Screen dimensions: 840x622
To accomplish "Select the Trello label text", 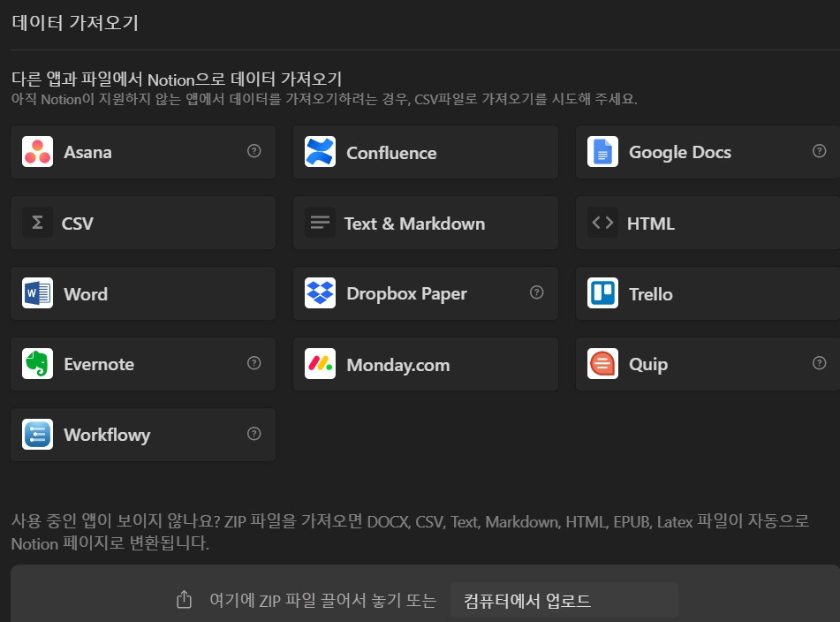I will (650, 294).
